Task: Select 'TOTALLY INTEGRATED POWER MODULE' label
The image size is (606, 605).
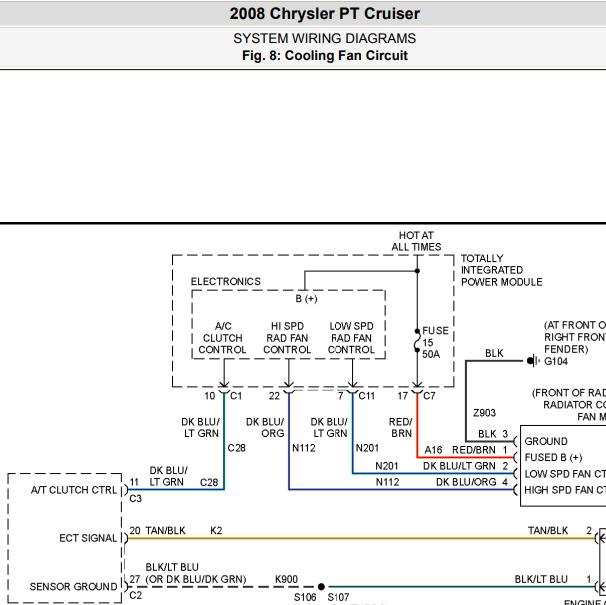Action: (x=501, y=270)
